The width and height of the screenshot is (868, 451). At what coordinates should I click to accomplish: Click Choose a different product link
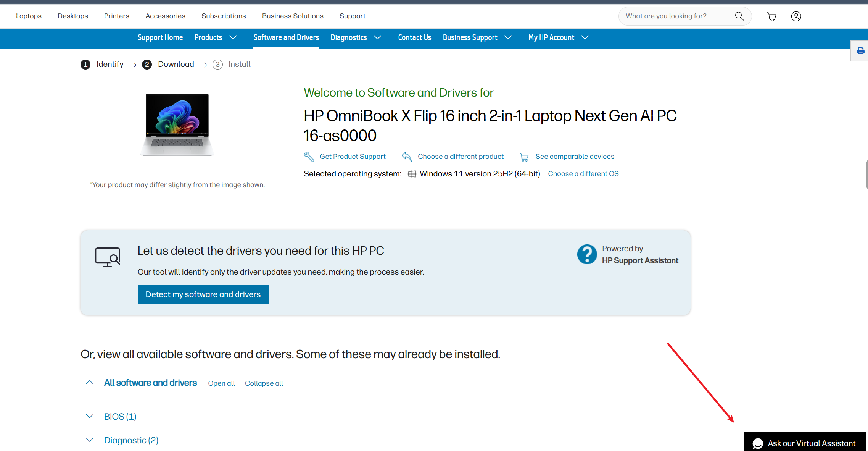click(461, 157)
